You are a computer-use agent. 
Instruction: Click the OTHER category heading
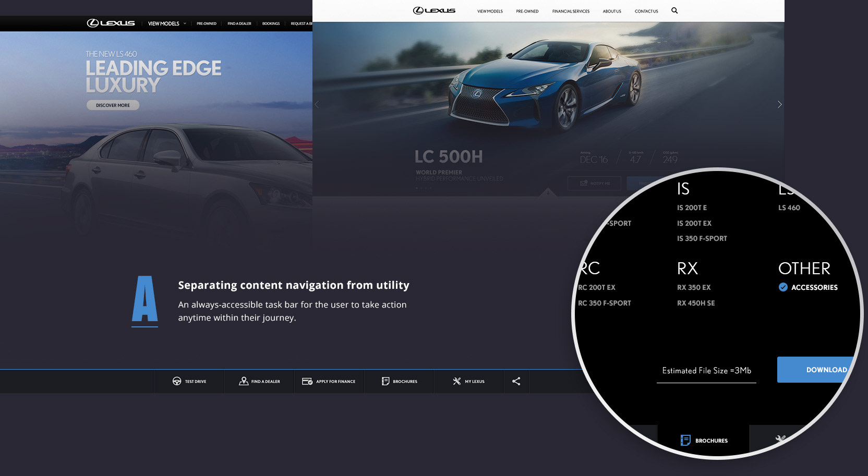(804, 268)
